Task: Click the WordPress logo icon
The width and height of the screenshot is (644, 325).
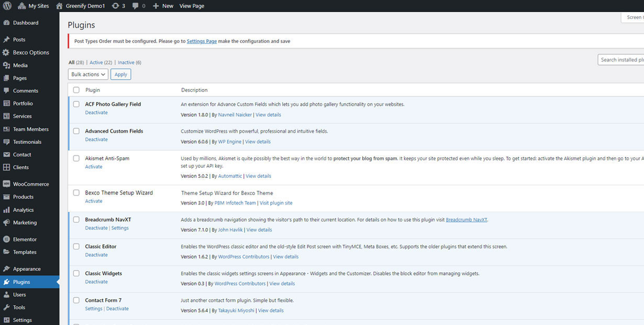Action: [x=7, y=6]
